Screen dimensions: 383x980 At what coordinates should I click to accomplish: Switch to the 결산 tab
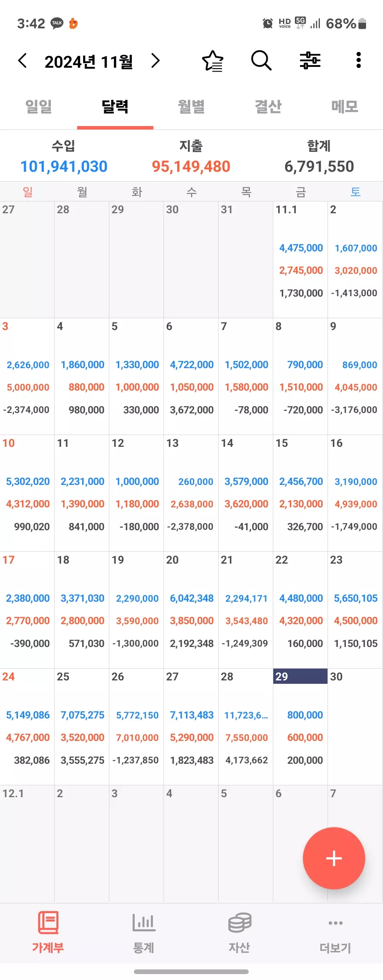click(x=268, y=107)
